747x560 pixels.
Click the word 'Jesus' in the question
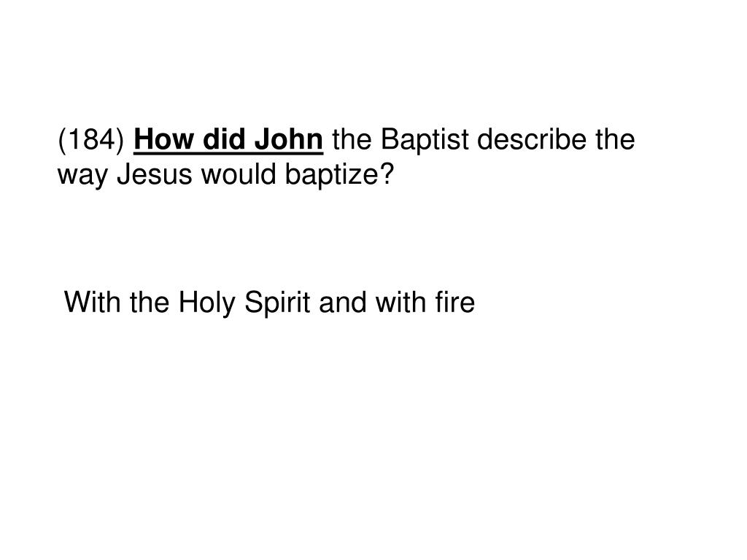click(155, 174)
